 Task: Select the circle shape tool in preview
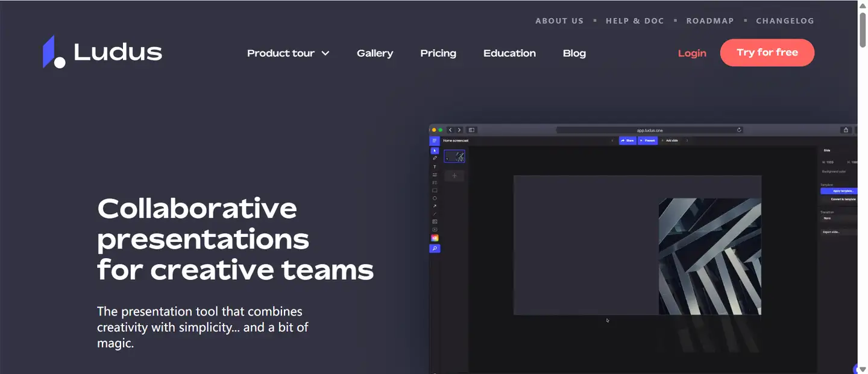435,198
